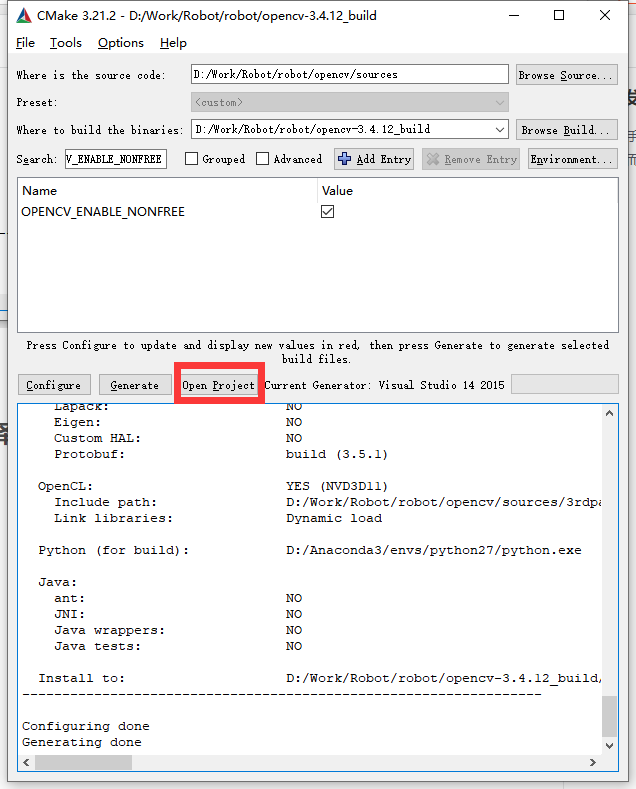The image size is (636, 789).
Task: Enable the Grouped checkbox
Action: (x=191, y=159)
